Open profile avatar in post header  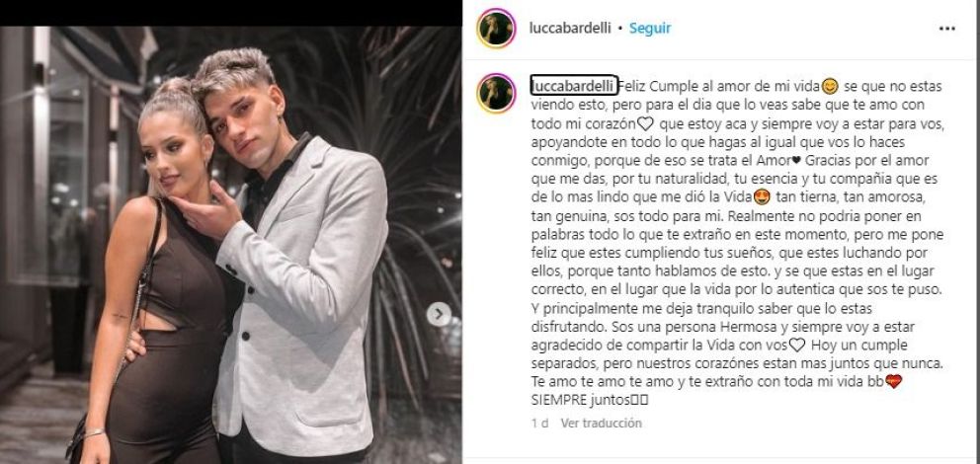496,28
